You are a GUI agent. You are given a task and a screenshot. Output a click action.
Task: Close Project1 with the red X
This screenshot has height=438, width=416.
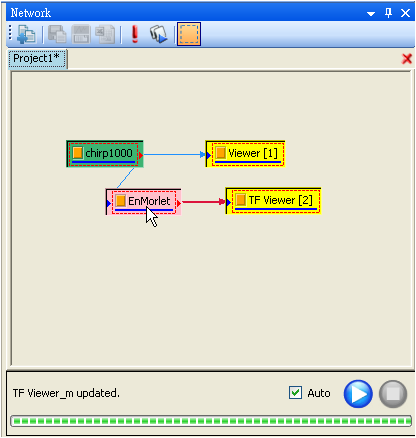point(407,59)
